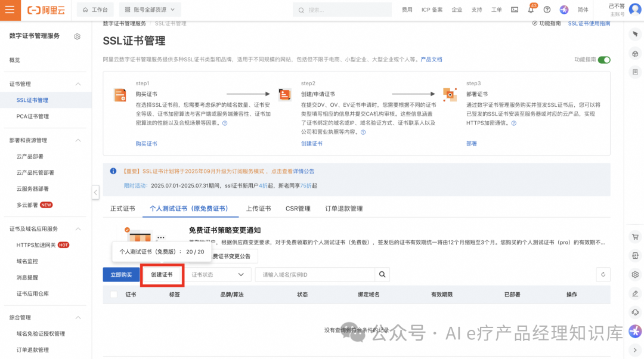644x359 pixels.
Task: Click the 创建证书 button
Action: pos(162,274)
